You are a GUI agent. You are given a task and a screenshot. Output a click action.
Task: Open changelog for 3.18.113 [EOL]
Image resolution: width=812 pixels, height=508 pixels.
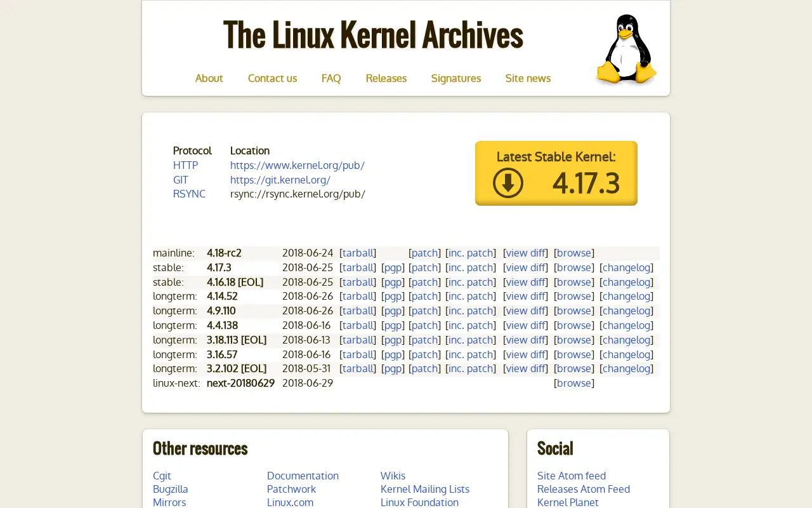pyautogui.click(x=626, y=340)
